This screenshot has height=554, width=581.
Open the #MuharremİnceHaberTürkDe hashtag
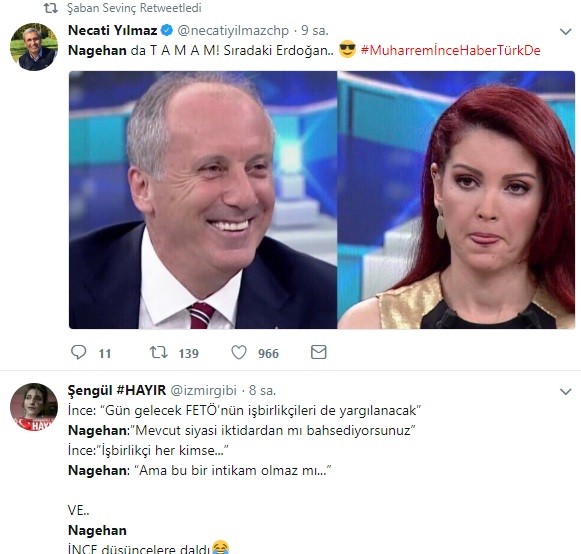pyautogui.click(x=450, y=50)
